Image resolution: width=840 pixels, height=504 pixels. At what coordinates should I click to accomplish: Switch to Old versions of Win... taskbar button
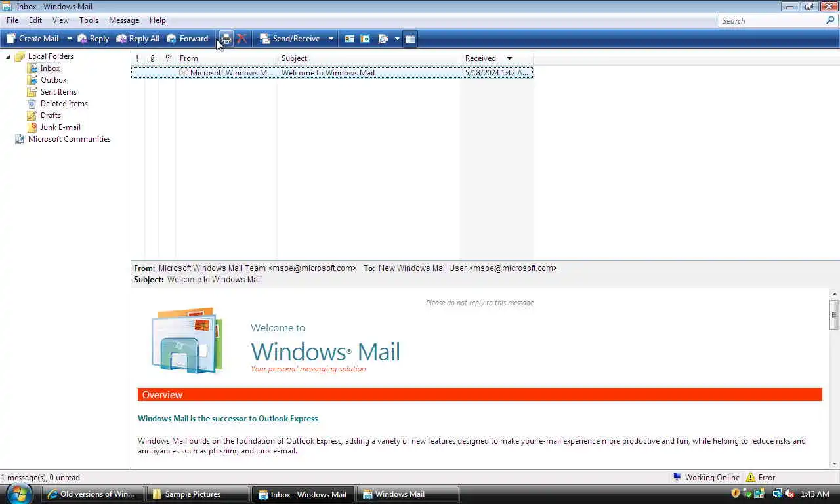point(93,494)
